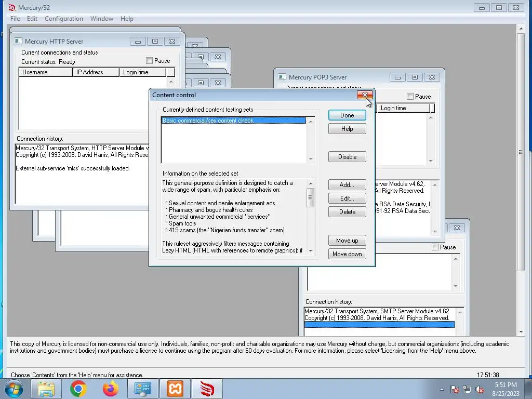
Task: Click the Delete button
Action: click(347, 212)
